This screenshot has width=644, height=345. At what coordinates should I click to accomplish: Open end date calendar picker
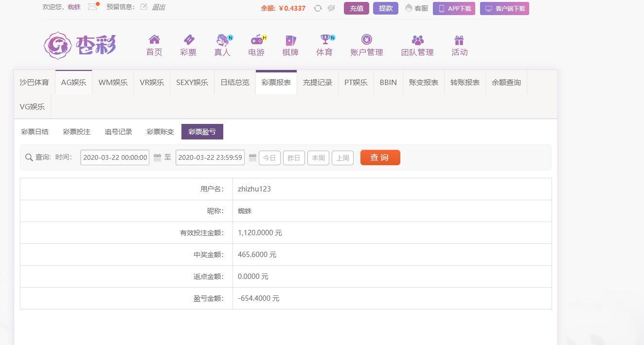coord(252,157)
